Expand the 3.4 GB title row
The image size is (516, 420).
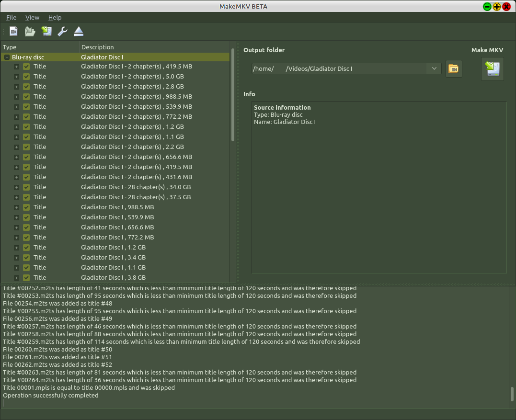[x=16, y=258]
